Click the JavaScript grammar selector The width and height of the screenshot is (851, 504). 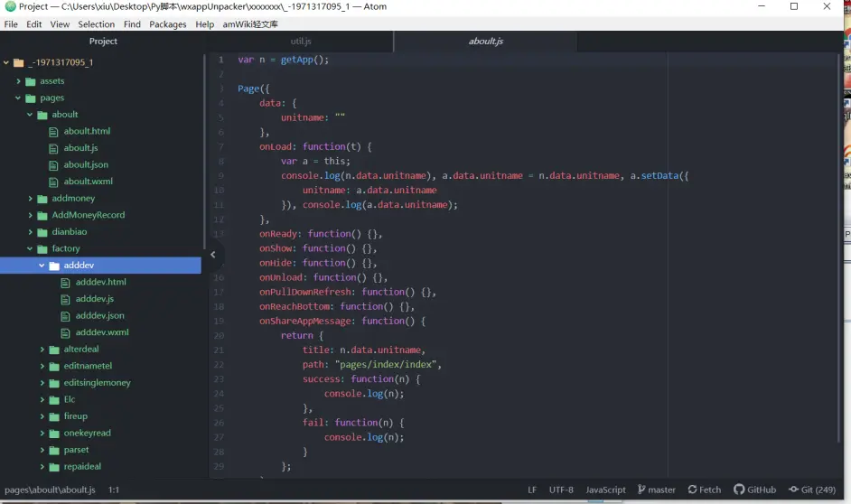pos(605,490)
